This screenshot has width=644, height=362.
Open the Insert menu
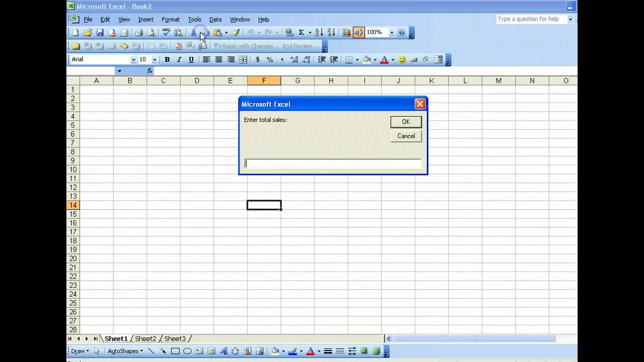point(146,20)
